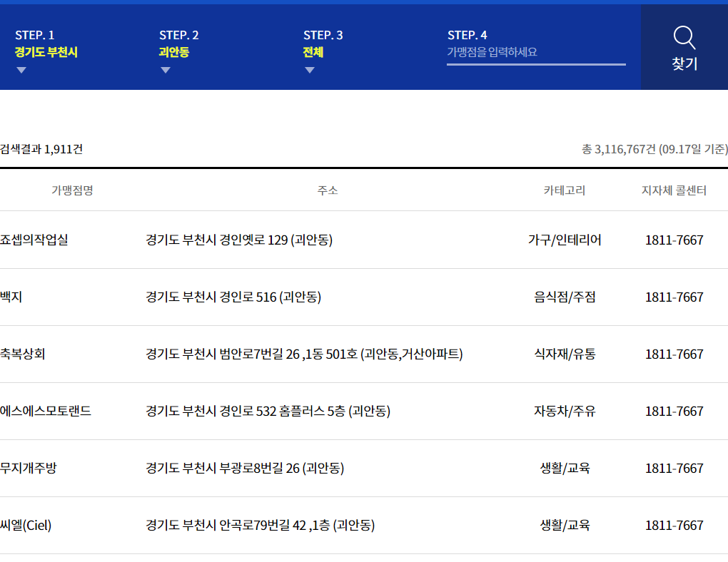Screen dimensions: 728x562
Task: Click the address 범안로7번길 26 거산아파트
Action: [304, 354]
